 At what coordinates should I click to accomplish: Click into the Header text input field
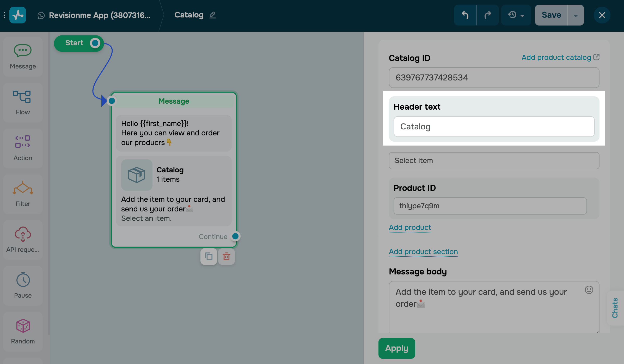[494, 127]
